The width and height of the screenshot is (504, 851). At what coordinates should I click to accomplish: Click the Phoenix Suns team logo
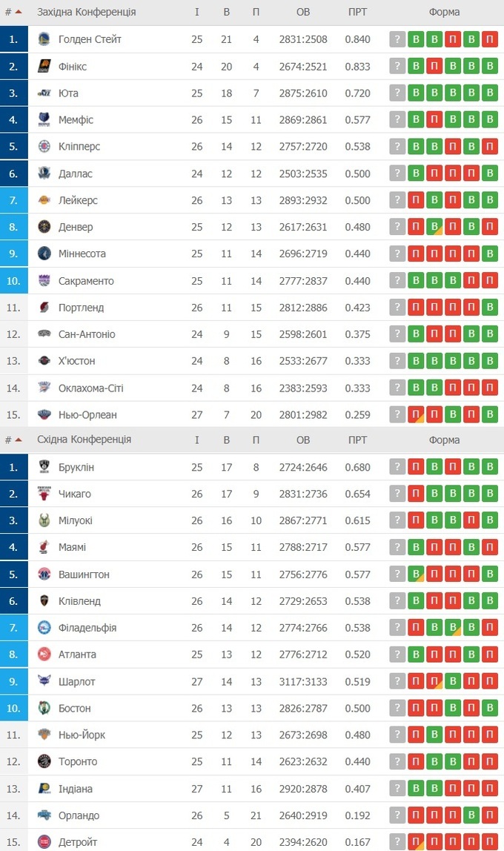44,67
